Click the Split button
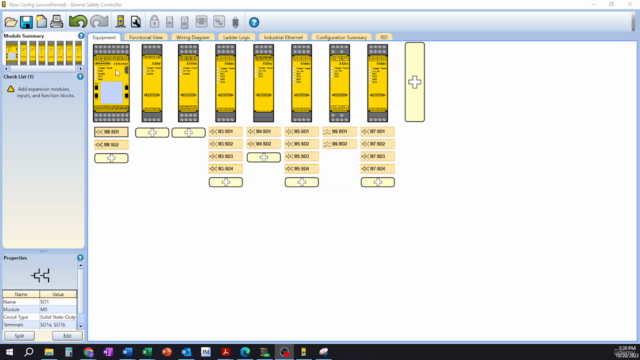Screen dimensions: 640x360 pos(19,336)
